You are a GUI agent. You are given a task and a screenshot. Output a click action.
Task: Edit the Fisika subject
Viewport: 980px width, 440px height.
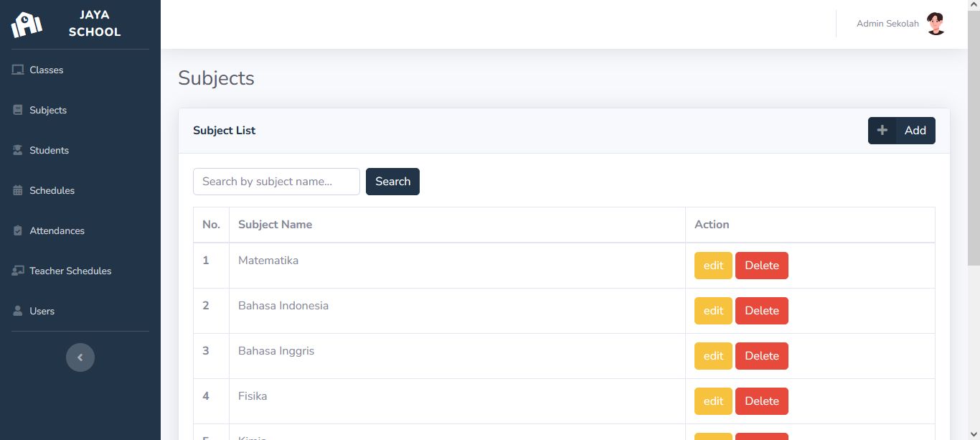pos(713,401)
